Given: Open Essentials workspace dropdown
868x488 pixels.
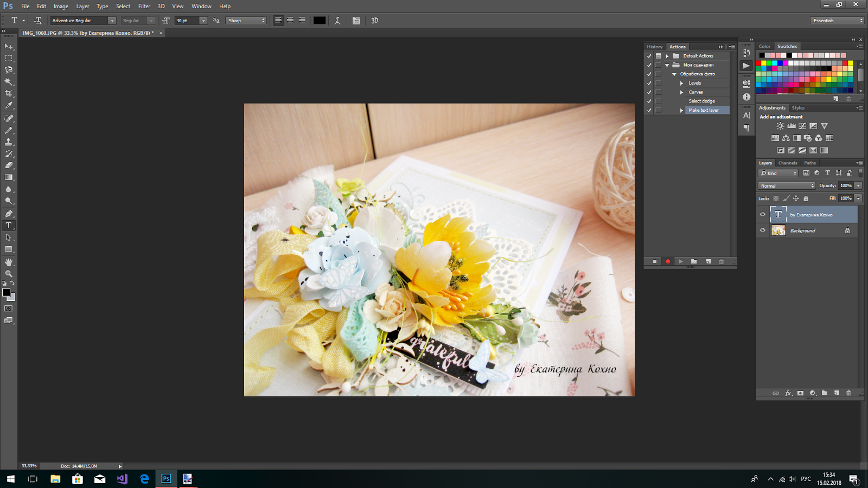Looking at the screenshot, I should click(838, 21).
